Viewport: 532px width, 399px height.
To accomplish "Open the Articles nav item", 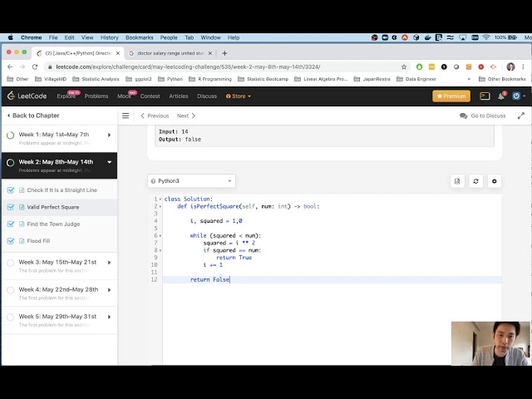I will (179, 96).
